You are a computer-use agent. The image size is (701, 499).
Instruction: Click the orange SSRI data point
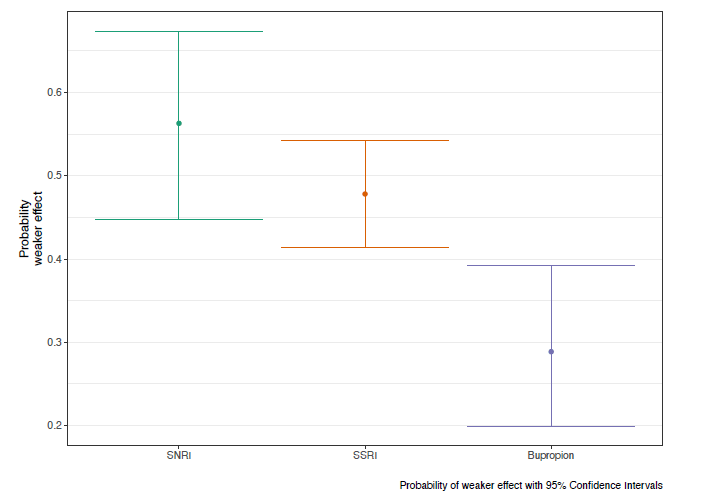(x=365, y=194)
